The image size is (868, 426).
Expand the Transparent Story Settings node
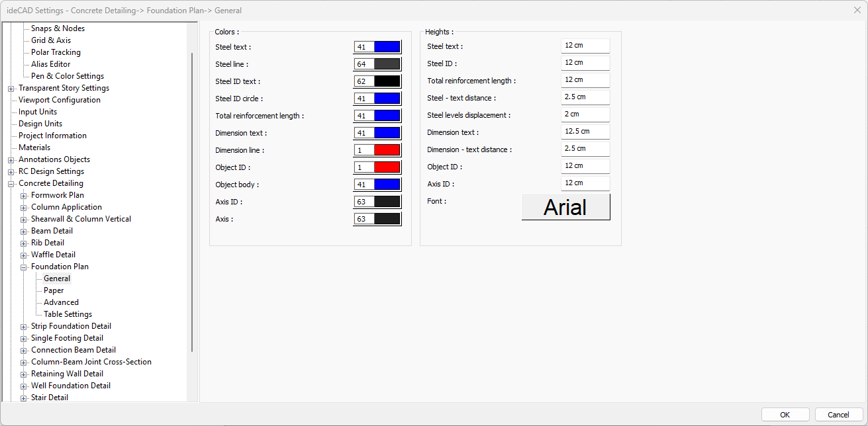(11, 88)
